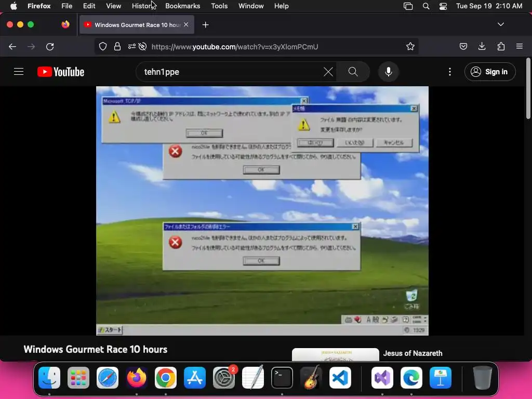Launch Safari from the Dock
532x399 pixels.
[108, 378]
